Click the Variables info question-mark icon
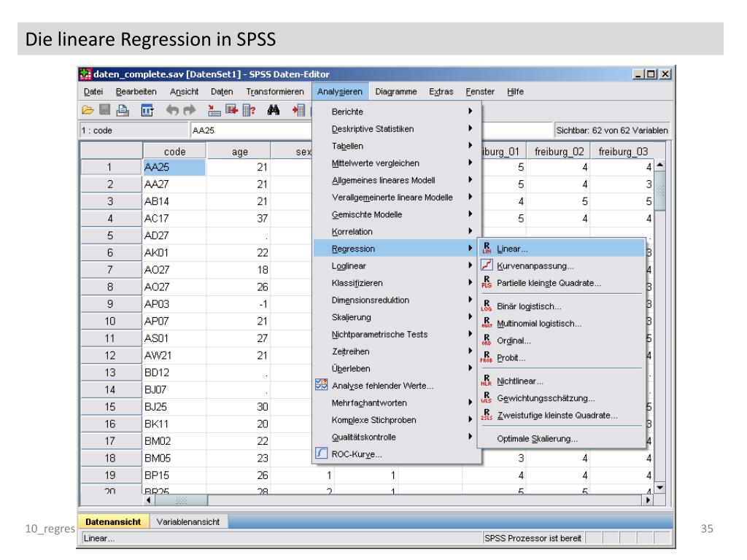Image resolution: width=747 pixels, height=560 pixels. (x=249, y=111)
